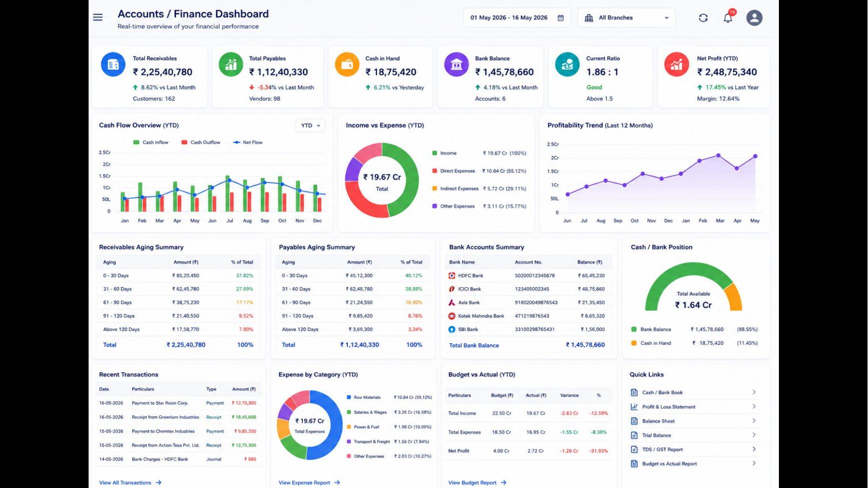The height and width of the screenshot is (488, 868).
Task: Open the notifications bell
Action: 728,18
